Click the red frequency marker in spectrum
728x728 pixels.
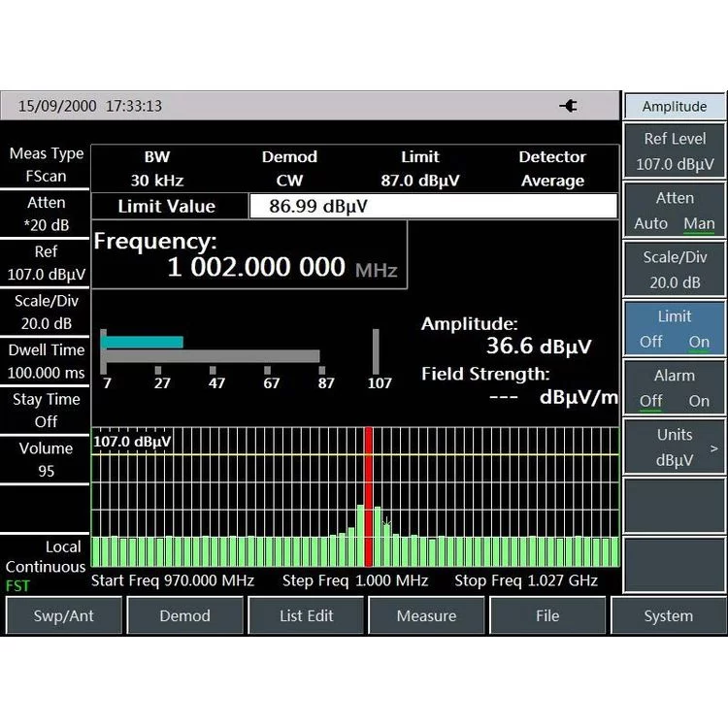point(368,497)
